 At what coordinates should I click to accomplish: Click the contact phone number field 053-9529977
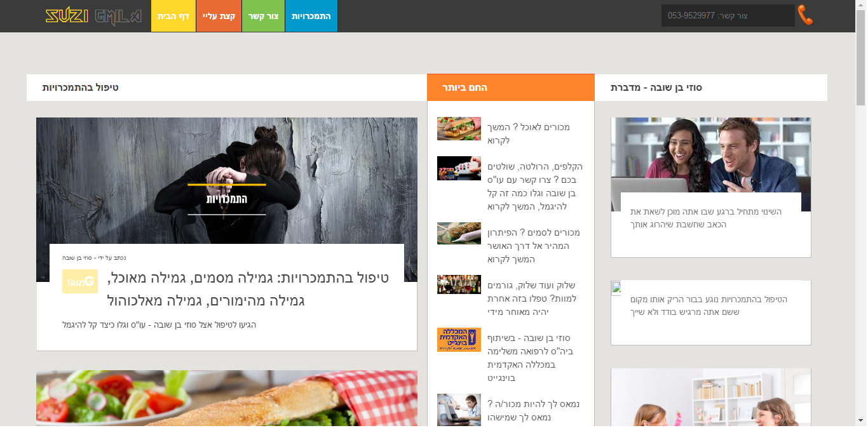coord(728,16)
